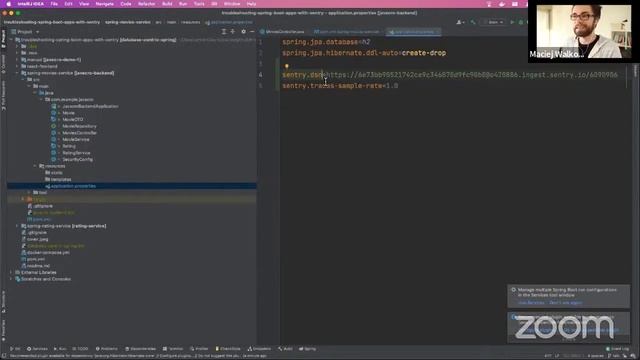
Task: Open the Services tool window tab
Action: 37,349
